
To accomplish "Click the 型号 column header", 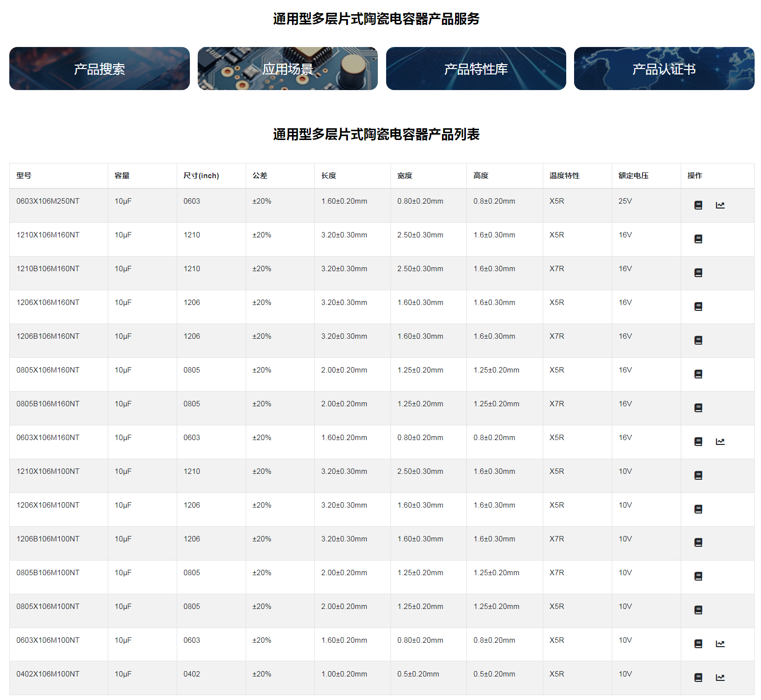I will pyautogui.click(x=24, y=176).
